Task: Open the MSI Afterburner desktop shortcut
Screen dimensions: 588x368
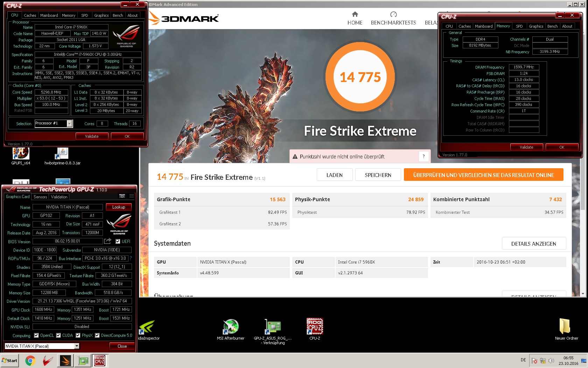Action: [x=231, y=329]
